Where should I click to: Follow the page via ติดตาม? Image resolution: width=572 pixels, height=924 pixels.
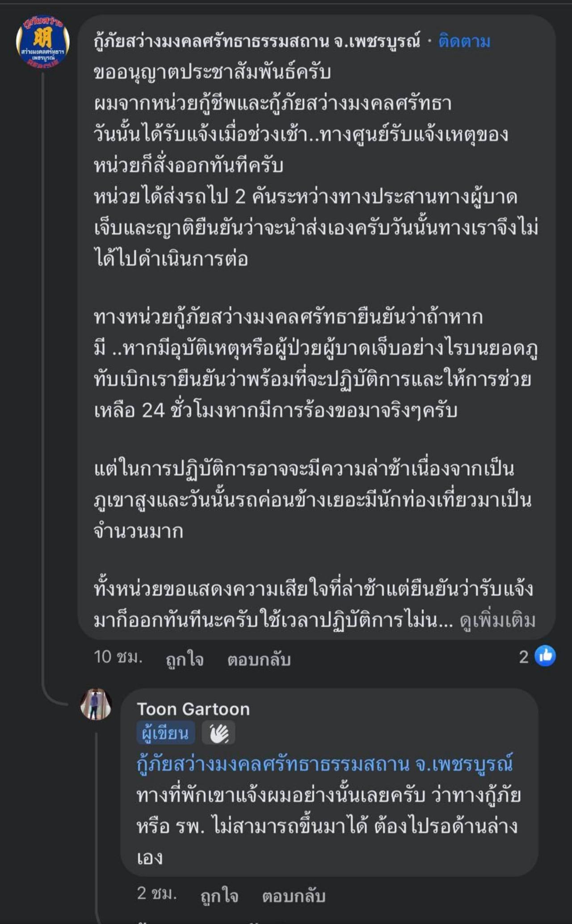[464, 42]
